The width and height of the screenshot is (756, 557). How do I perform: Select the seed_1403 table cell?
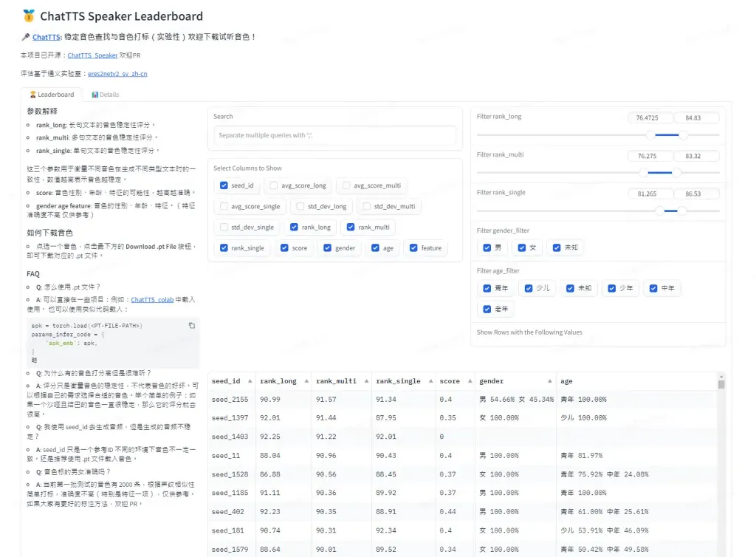click(231, 437)
